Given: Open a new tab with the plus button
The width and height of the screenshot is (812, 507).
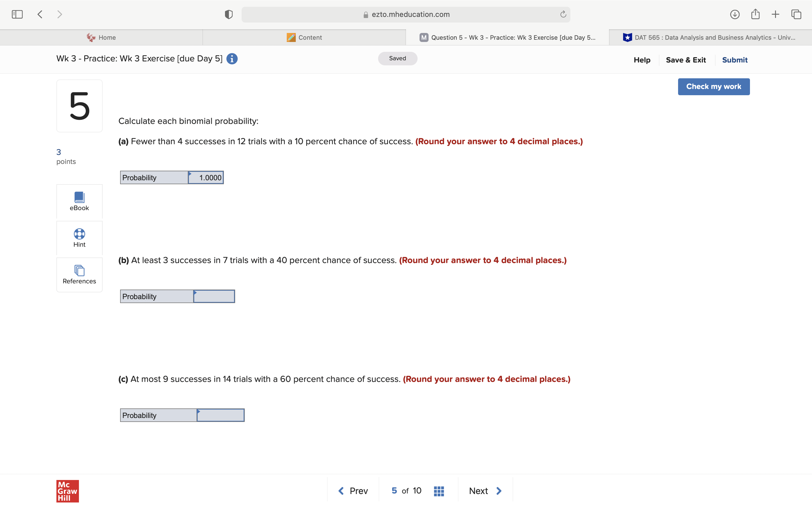Looking at the screenshot, I should click(x=775, y=14).
